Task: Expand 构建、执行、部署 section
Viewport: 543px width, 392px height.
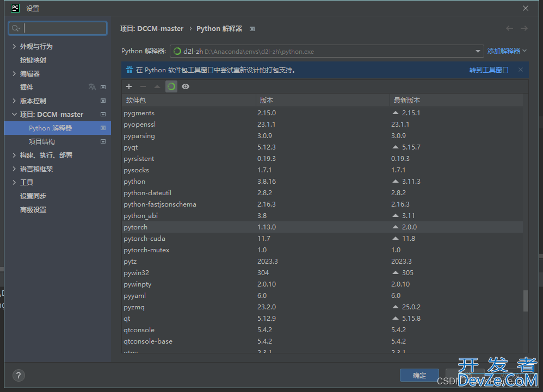Action: (x=14, y=155)
